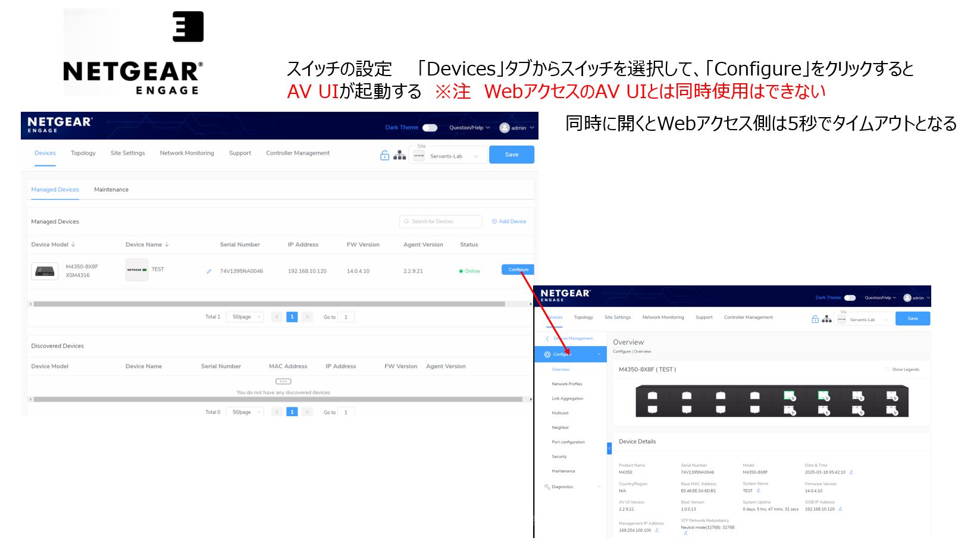Click Configure button for TEST device

click(x=518, y=270)
